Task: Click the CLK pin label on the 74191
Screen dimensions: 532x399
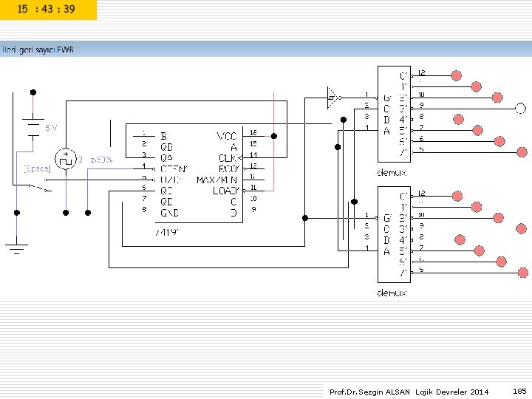Action: pos(228,158)
